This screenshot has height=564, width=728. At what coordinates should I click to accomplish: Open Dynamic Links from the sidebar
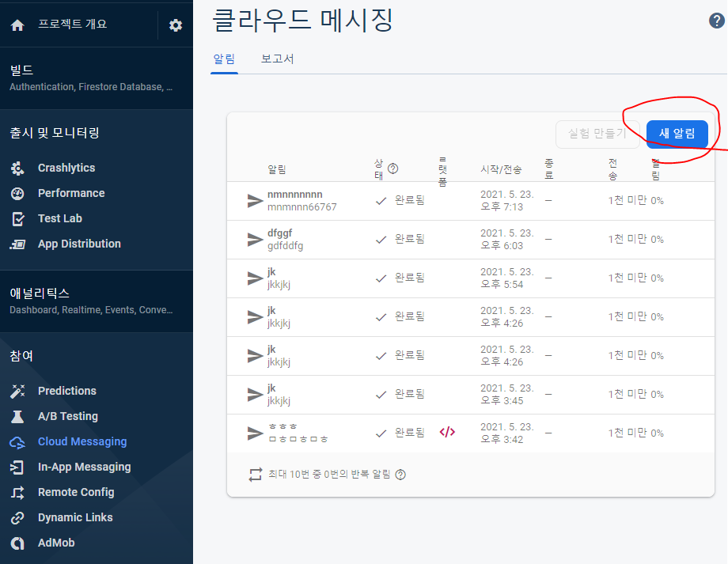(75, 517)
